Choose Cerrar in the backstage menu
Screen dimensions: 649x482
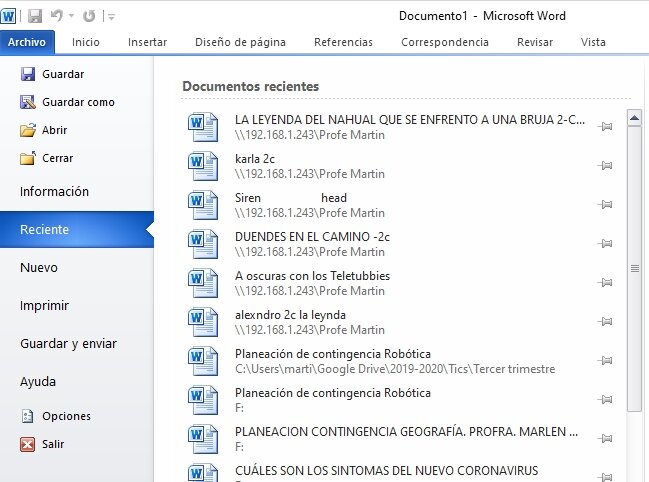coord(57,158)
